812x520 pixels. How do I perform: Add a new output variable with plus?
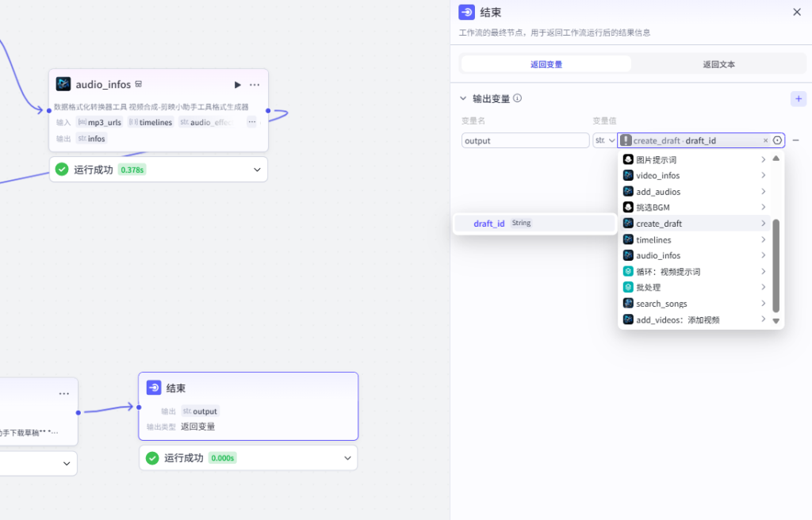[x=799, y=98]
